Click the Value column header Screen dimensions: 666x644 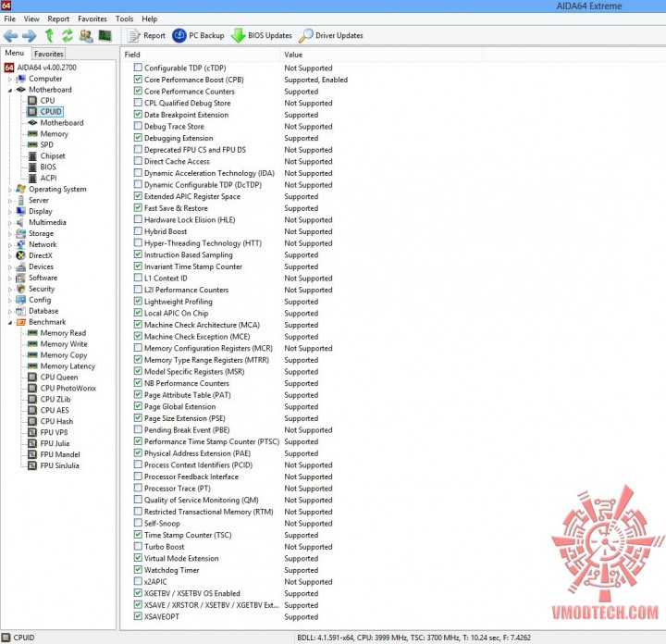(x=381, y=55)
